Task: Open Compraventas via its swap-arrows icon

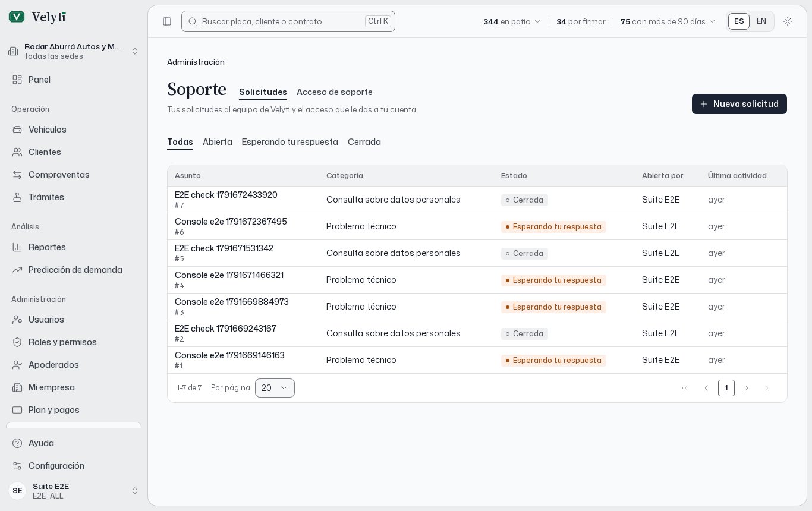Action: pyautogui.click(x=17, y=175)
